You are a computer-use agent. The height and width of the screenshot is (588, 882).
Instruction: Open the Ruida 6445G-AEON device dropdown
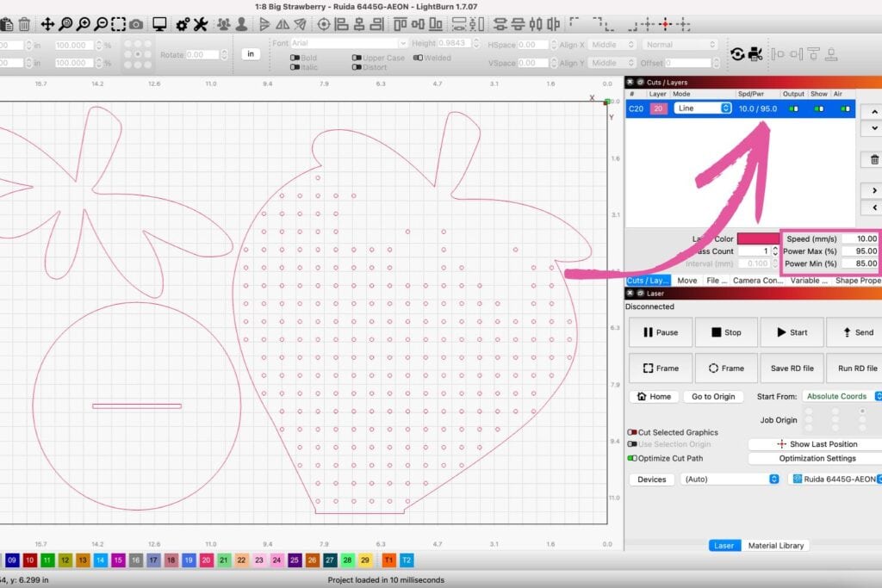[x=835, y=479]
